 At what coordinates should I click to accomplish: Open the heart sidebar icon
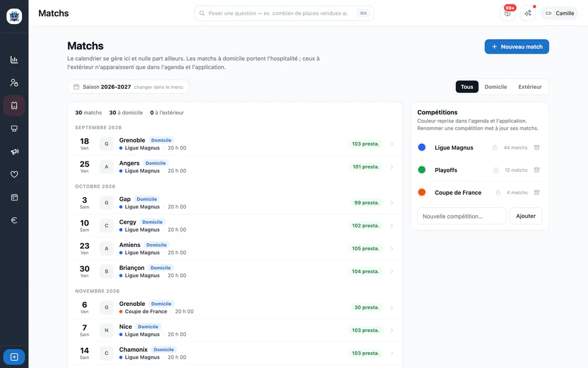tap(14, 174)
